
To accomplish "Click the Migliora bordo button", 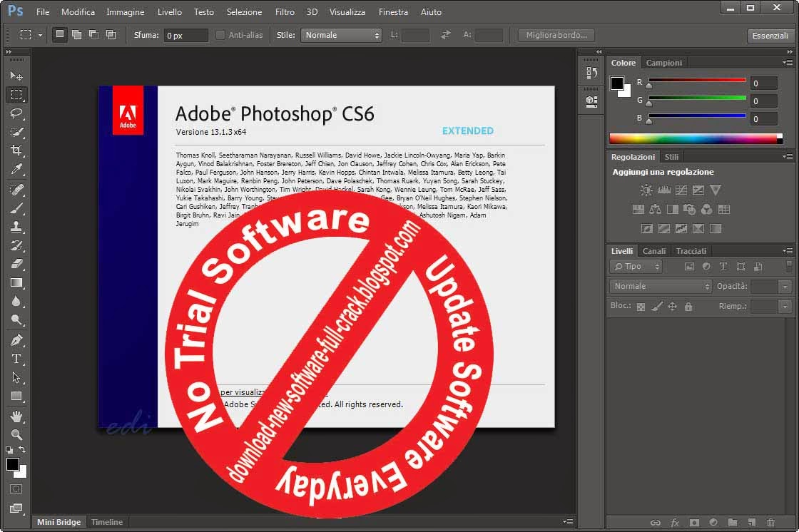I will pos(556,35).
